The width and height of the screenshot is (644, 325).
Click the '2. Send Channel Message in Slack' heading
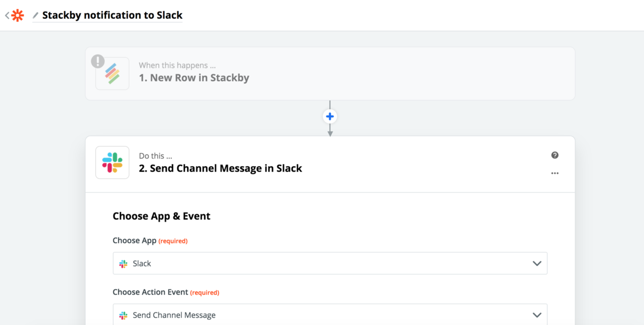pyautogui.click(x=220, y=168)
